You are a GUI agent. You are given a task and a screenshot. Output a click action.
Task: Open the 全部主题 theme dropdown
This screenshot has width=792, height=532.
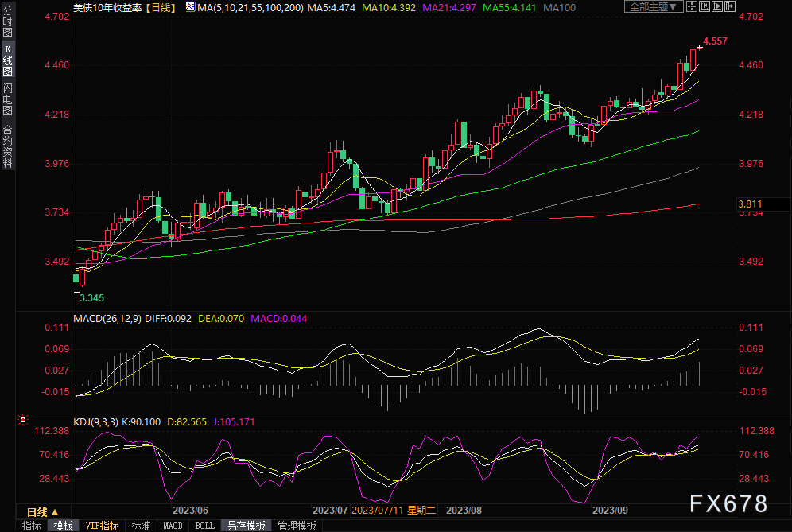click(654, 6)
